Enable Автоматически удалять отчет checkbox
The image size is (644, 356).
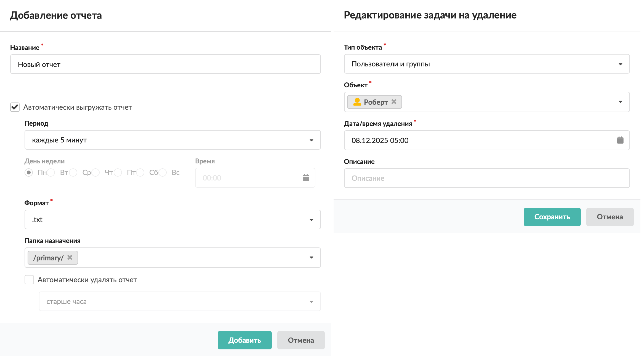point(29,280)
